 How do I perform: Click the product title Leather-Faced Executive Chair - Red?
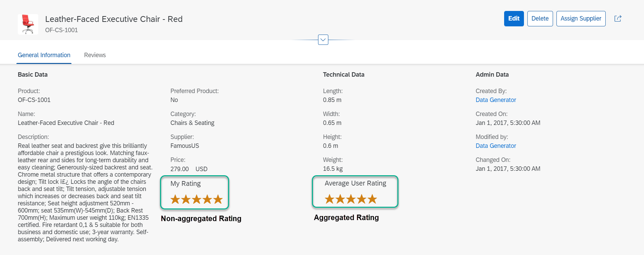[114, 19]
